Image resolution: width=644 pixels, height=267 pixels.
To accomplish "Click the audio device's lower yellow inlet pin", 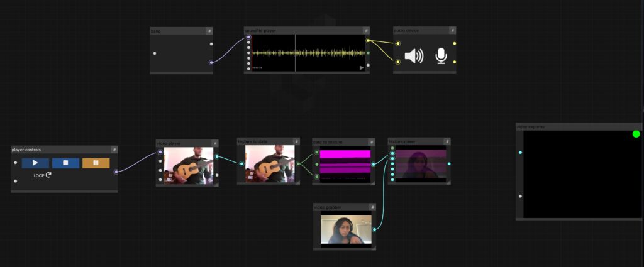I will [x=398, y=62].
